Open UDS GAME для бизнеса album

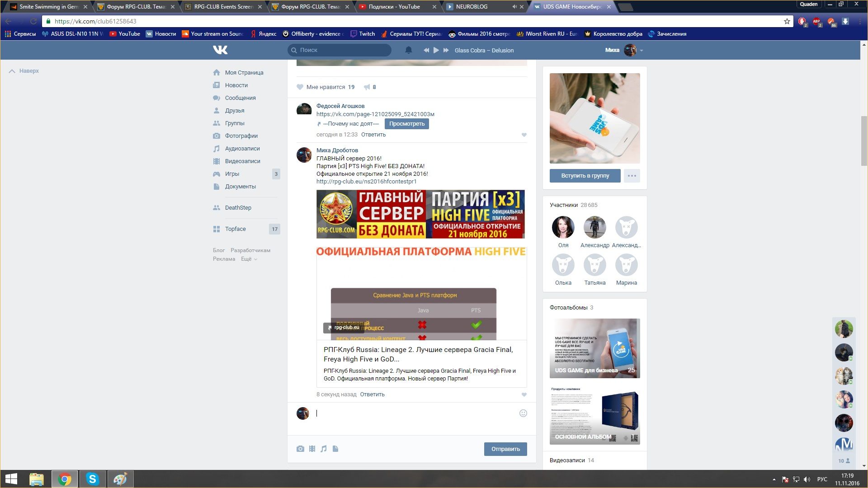(594, 348)
